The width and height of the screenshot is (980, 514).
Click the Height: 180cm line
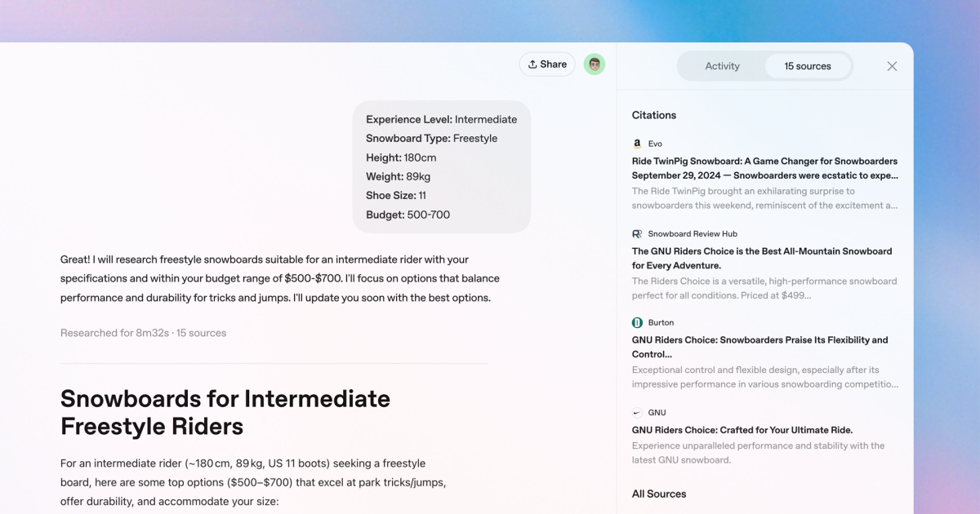pos(401,157)
